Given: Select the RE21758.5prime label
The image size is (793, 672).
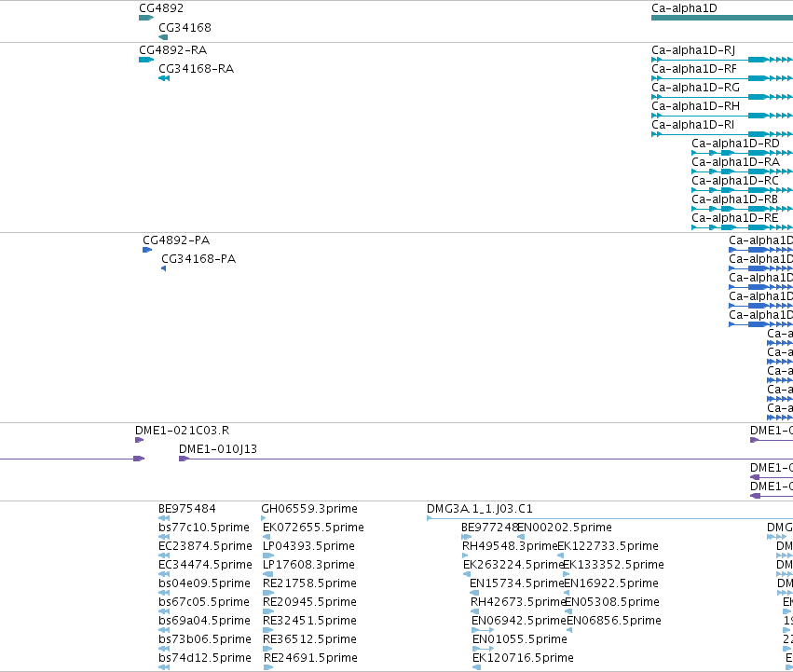Looking at the screenshot, I should click(x=310, y=584).
